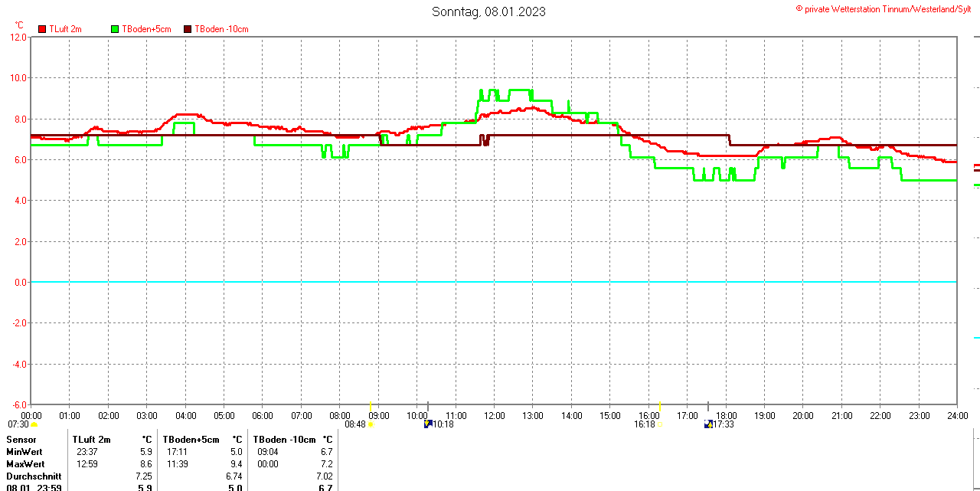Image resolution: width=980 pixels, height=491 pixels.
Task: Select the TBoden+5cm legend label
Action: tap(146, 29)
